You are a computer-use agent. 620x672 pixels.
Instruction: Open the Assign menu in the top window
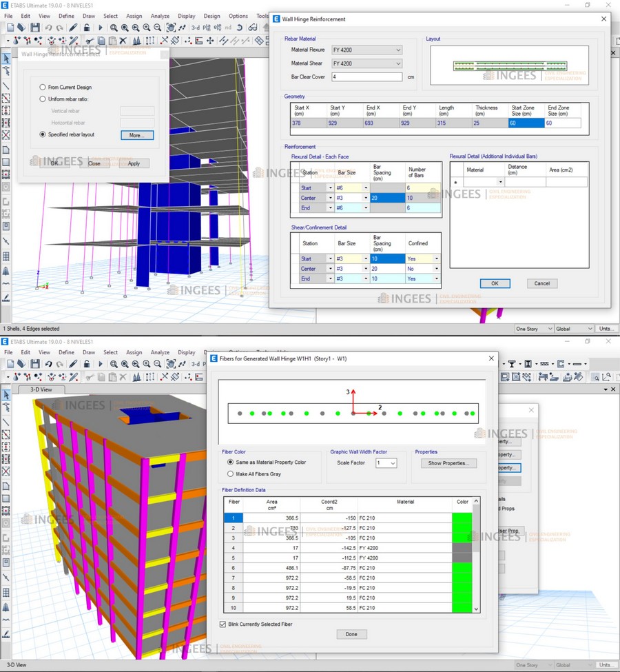point(134,16)
